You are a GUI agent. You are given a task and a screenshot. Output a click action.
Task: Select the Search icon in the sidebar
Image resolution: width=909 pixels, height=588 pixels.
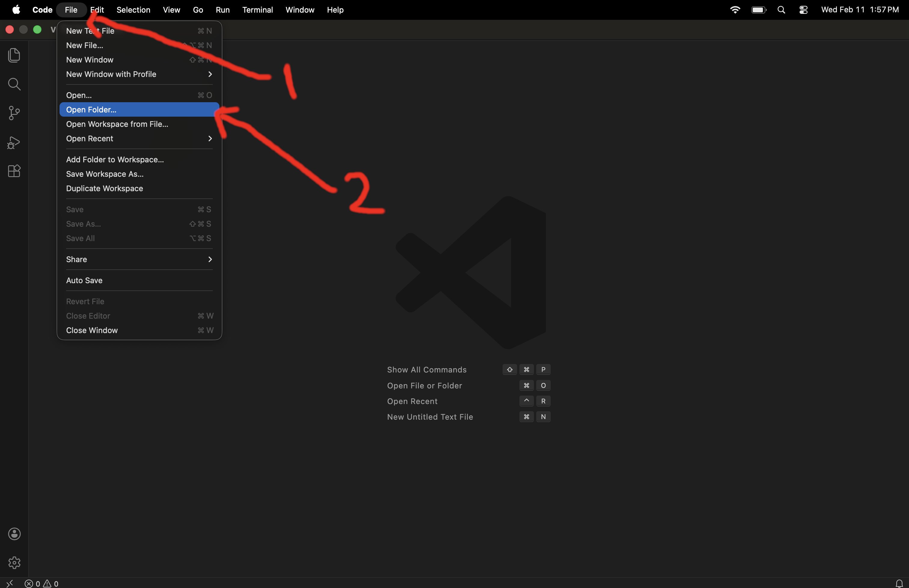point(14,84)
